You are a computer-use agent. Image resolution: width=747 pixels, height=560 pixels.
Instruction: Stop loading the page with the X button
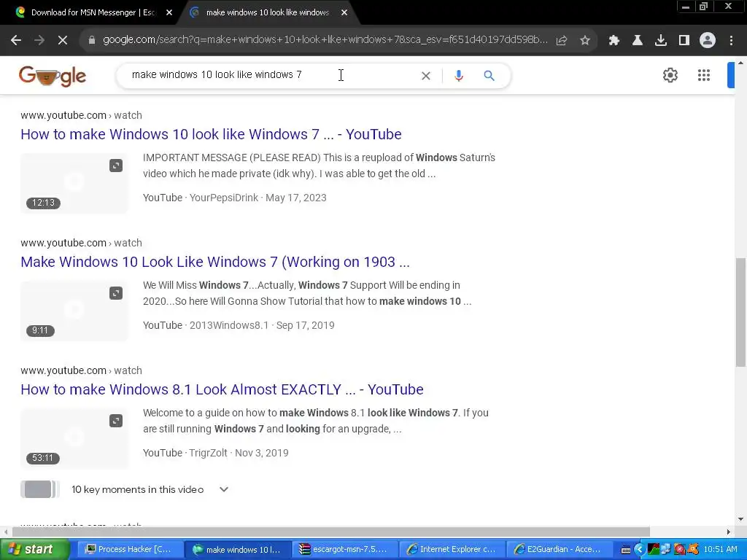(63, 41)
